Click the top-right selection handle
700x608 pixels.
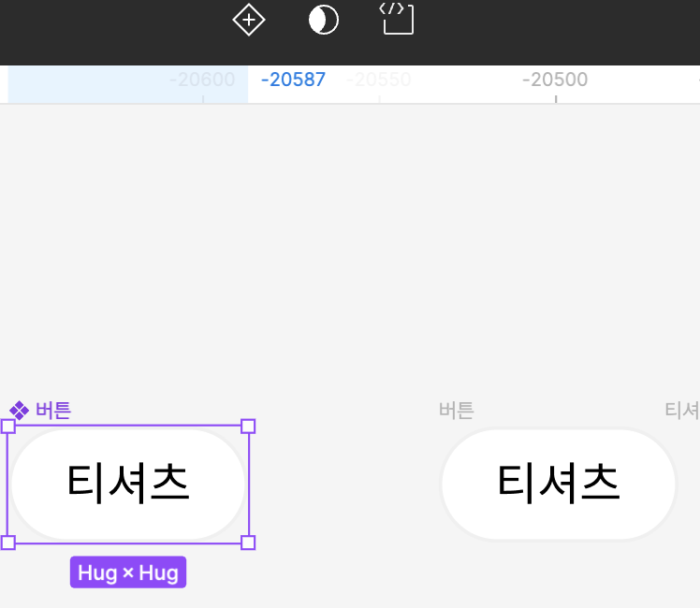click(248, 427)
